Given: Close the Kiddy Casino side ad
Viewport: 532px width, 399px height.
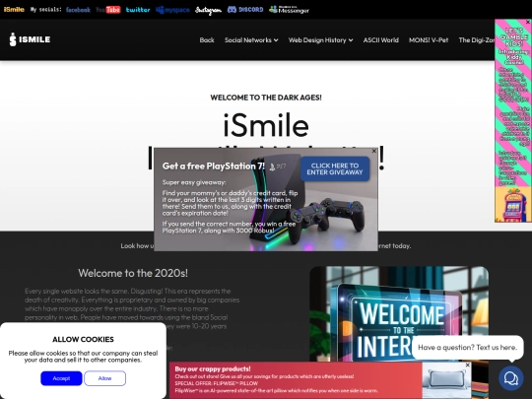Looking at the screenshot, I should pyautogui.click(x=528, y=22).
